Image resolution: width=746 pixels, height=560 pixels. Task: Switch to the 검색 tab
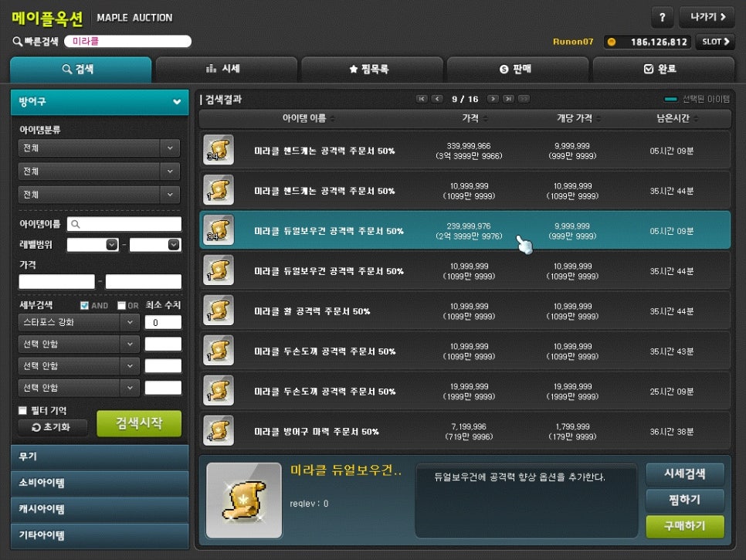[81, 70]
